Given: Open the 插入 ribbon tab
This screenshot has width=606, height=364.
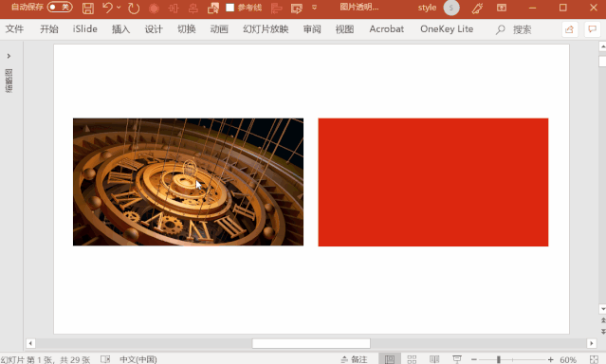Looking at the screenshot, I should pyautogui.click(x=120, y=29).
